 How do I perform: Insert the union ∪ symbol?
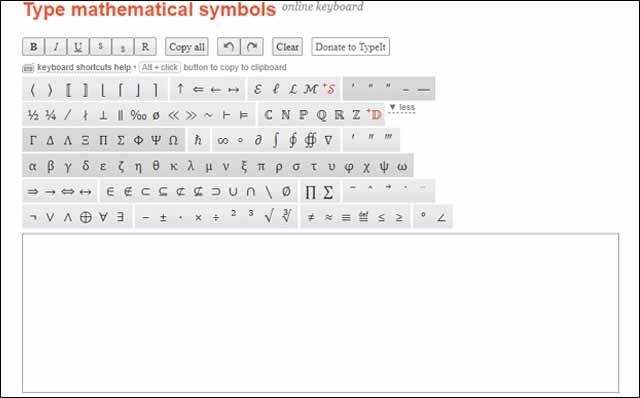(233, 191)
